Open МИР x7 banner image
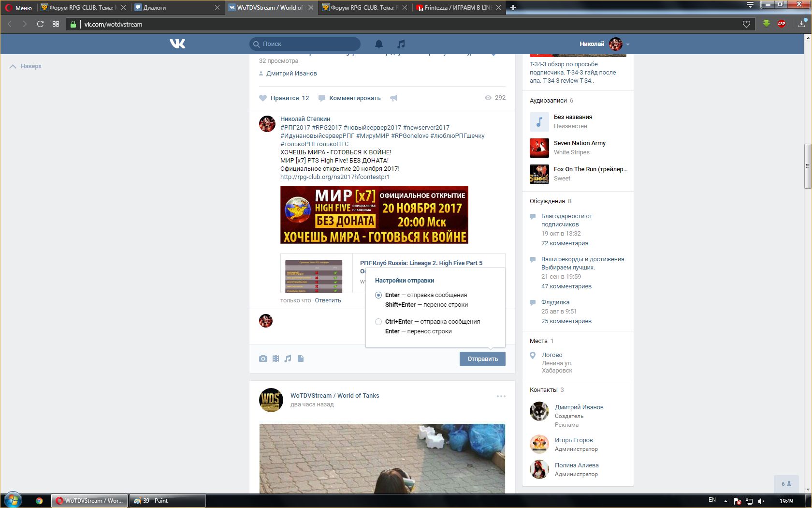 tap(374, 214)
